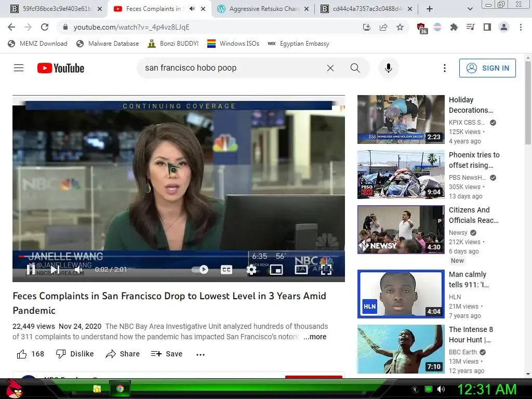Pause the video playback
Image resolution: width=532 pixels, height=399 pixels.
[31, 270]
